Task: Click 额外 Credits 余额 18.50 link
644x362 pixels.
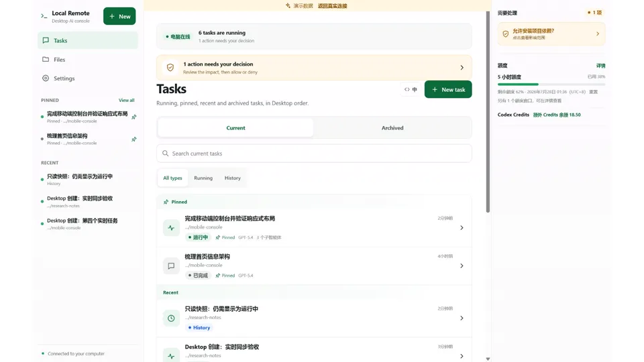Action: 557,115
